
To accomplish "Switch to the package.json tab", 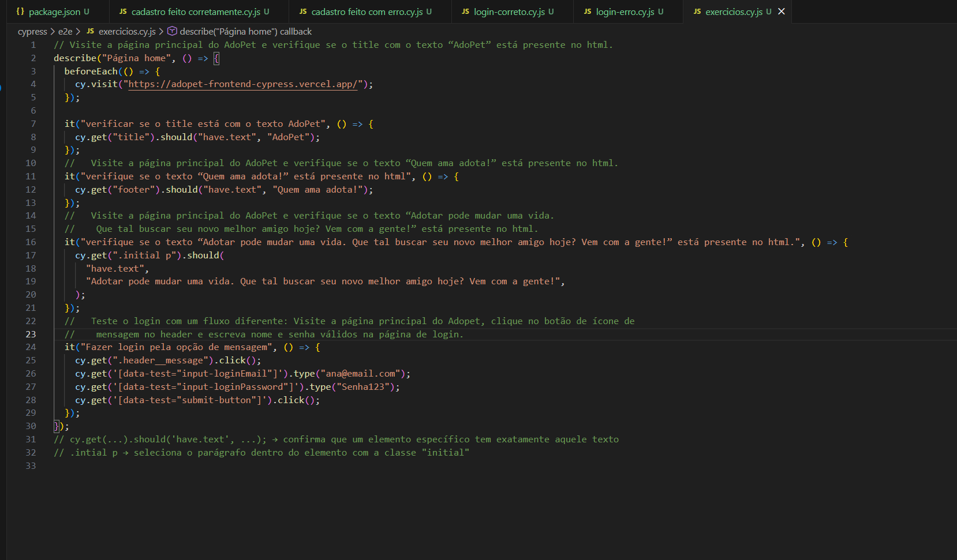I will [x=53, y=12].
